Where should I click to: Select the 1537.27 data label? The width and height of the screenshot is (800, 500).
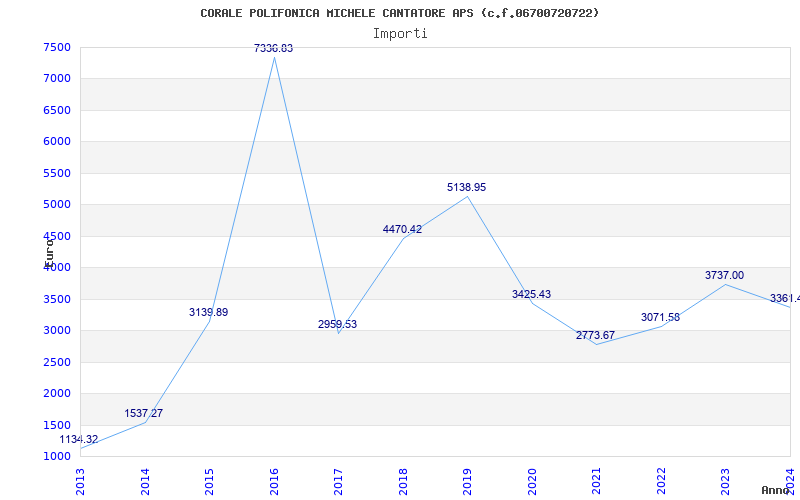click(x=143, y=413)
